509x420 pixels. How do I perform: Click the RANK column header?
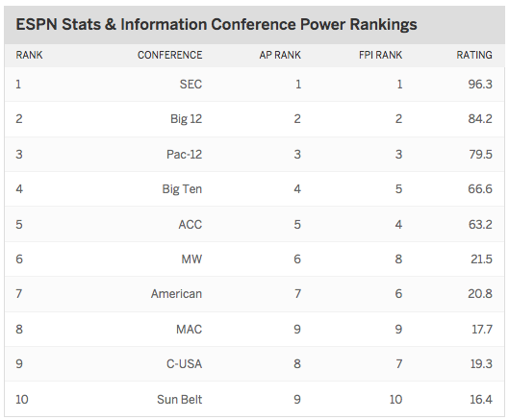29,55
